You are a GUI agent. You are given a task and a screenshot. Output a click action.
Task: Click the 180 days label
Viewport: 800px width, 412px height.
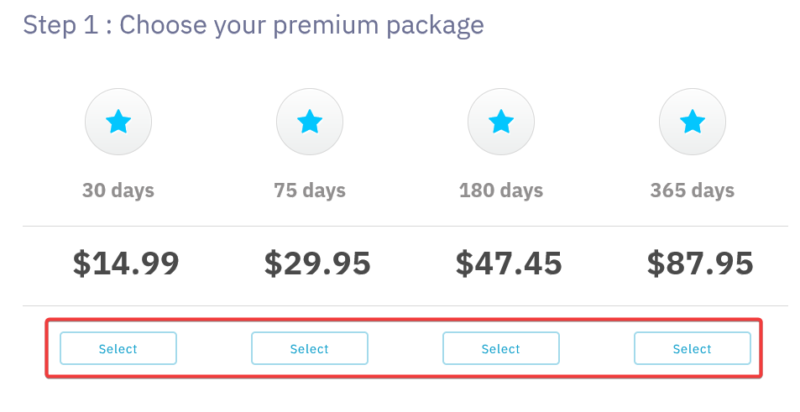tap(501, 191)
